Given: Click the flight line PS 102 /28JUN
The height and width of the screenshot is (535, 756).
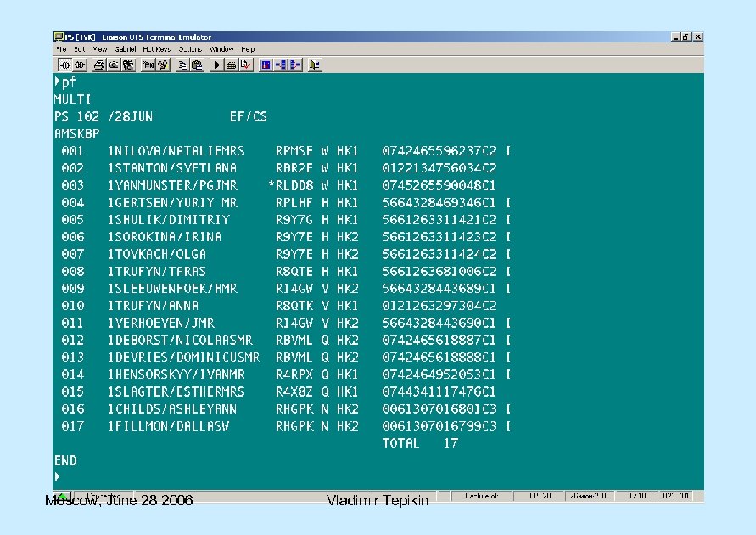Looking at the screenshot, I should click(104, 116).
